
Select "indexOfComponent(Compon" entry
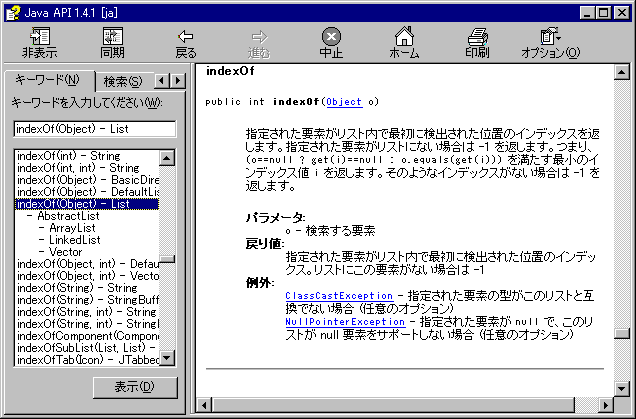(87, 336)
